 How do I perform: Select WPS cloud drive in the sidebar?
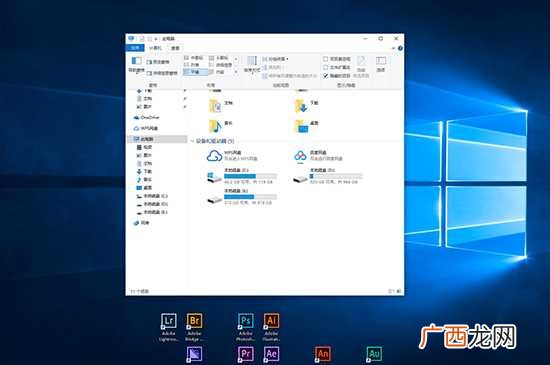(x=146, y=128)
